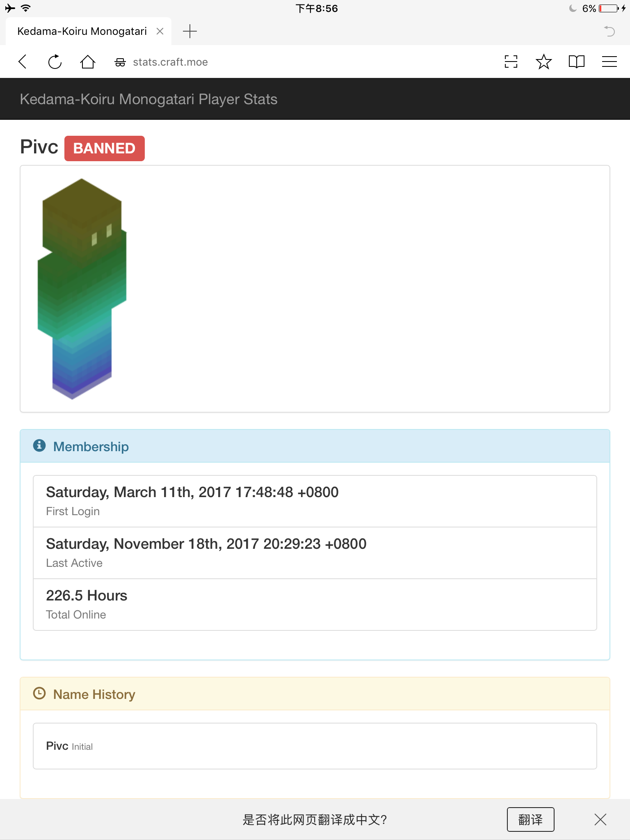Image resolution: width=630 pixels, height=840 pixels.
Task: Tap the Name History clock icon
Action: pos(39,693)
